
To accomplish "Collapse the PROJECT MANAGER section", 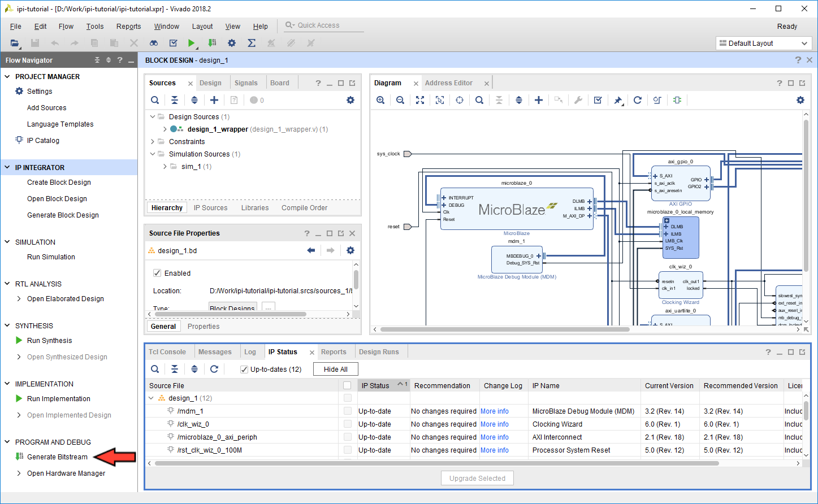I will pos(7,76).
